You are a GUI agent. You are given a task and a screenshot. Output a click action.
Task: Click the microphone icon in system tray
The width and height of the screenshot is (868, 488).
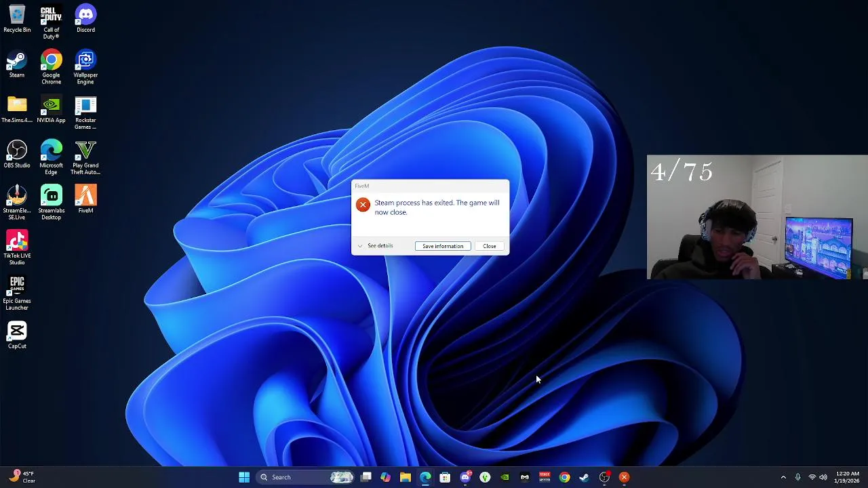[x=797, y=477]
